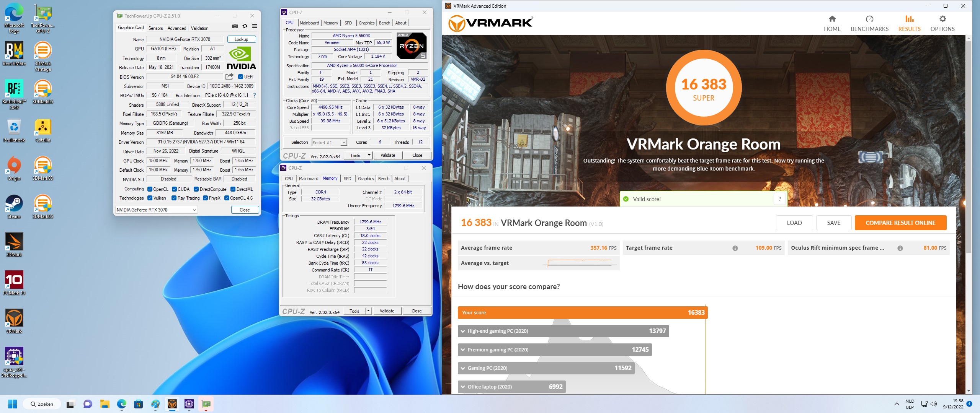The height and width of the screenshot is (413, 980).
Task: Toggle the PhysX checkbox
Action: (206, 198)
